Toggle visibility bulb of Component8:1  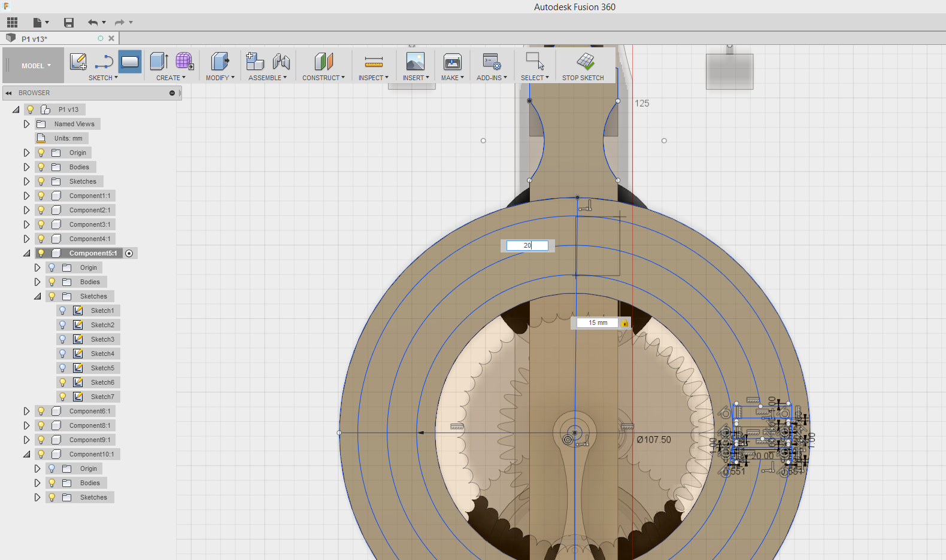point(41,425)
